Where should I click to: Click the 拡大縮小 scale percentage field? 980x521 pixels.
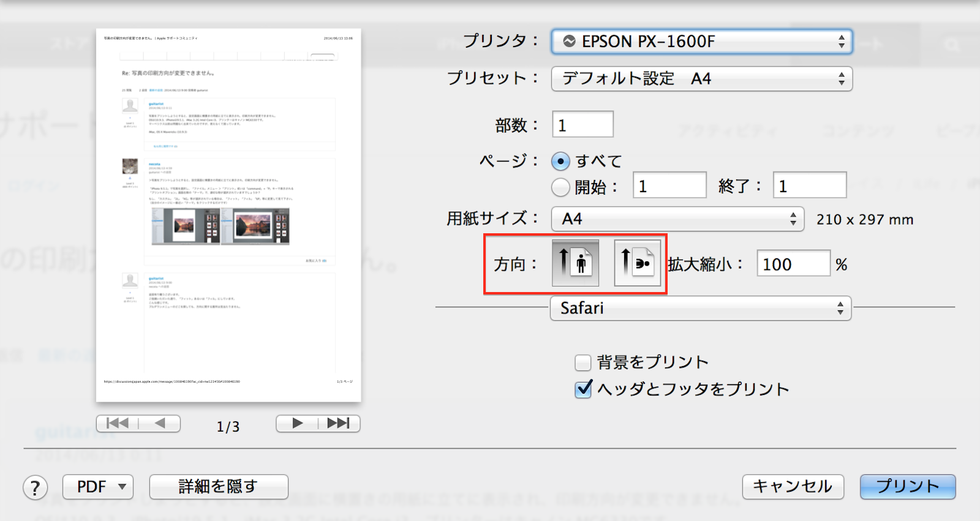pos(793,263)
